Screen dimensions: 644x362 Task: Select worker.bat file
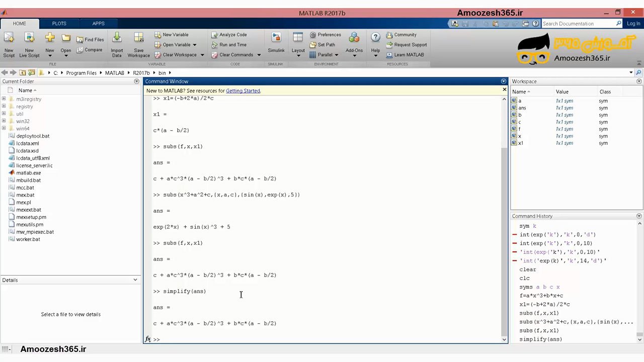pos(28,239)
